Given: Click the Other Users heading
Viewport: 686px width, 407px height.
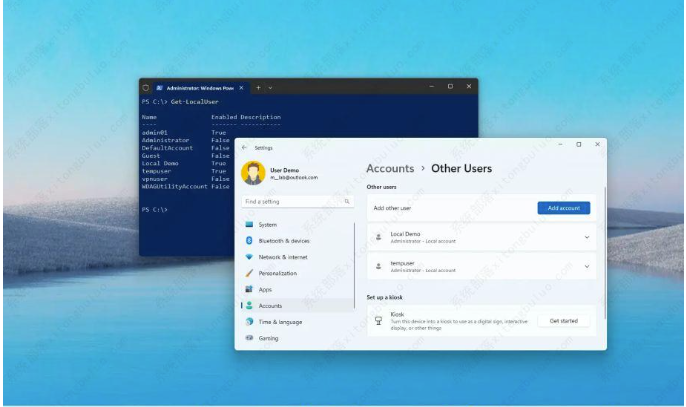Looking at the screenshot, I should [462, 168].
